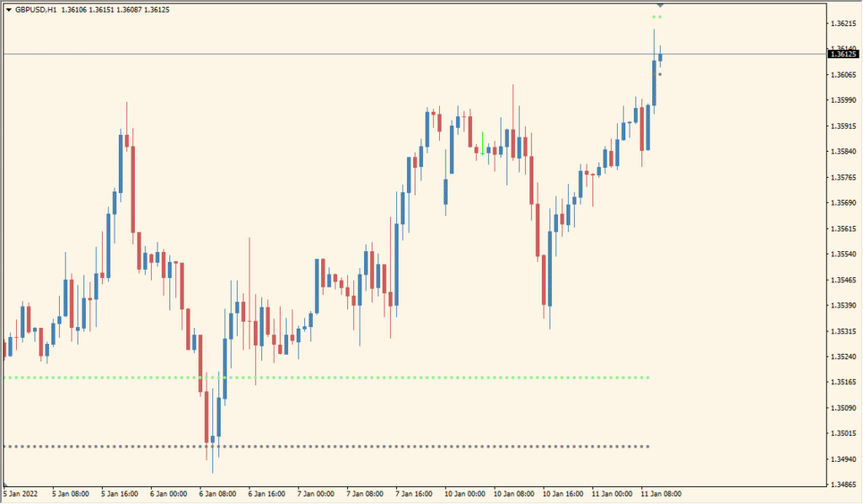Click time axis label 11 Jan 08:00
The height and width of the screenshot is (504, 863).
661,494
